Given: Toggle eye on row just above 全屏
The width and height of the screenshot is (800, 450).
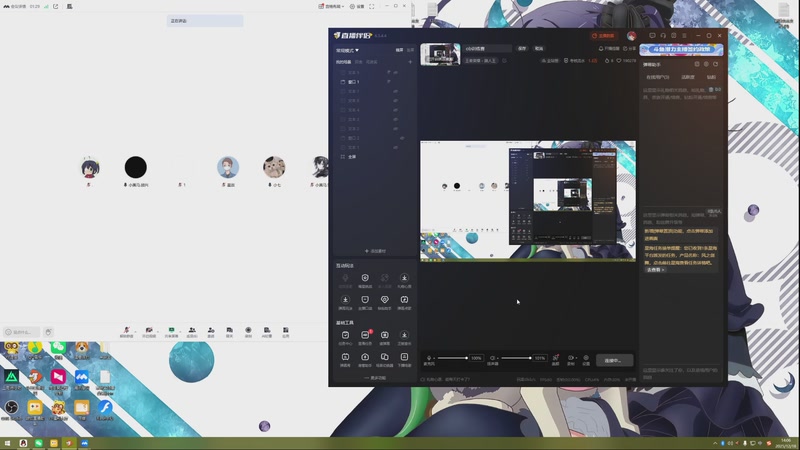Looking at the screenshot, I should 396,147.
